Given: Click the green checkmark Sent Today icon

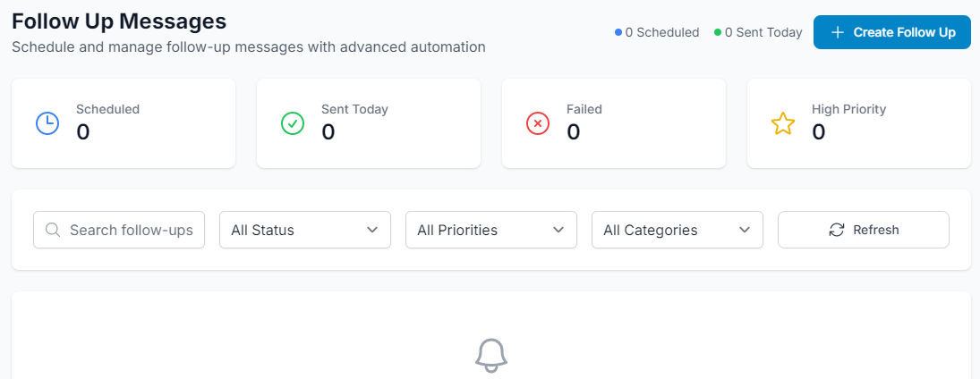Looking at the screenshot, I should tap(293, 123).
